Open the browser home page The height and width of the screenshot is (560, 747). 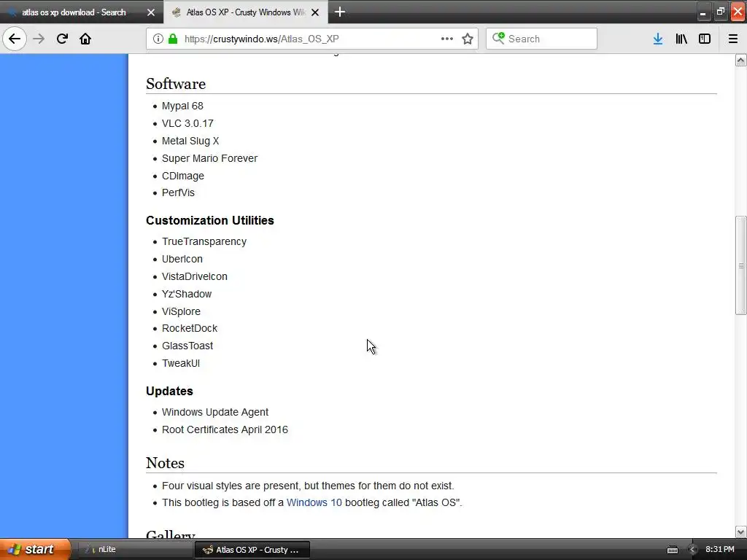(85, 39)
